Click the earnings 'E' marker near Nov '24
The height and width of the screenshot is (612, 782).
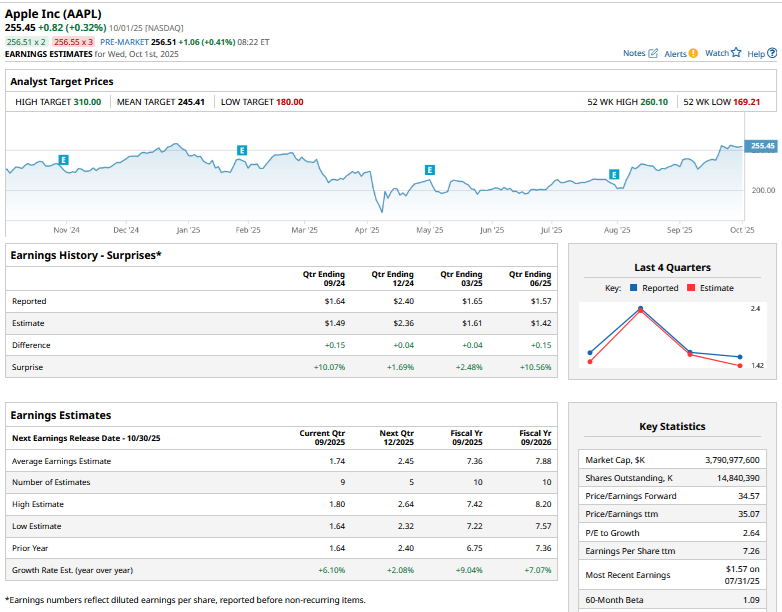tap(63, 160)
